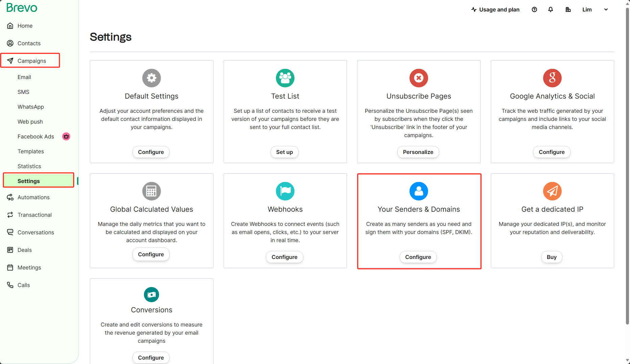The image size is (630, 364).
Task: Click the Unsubscribe Pages red X icon
Action: [x=419, y=78]
